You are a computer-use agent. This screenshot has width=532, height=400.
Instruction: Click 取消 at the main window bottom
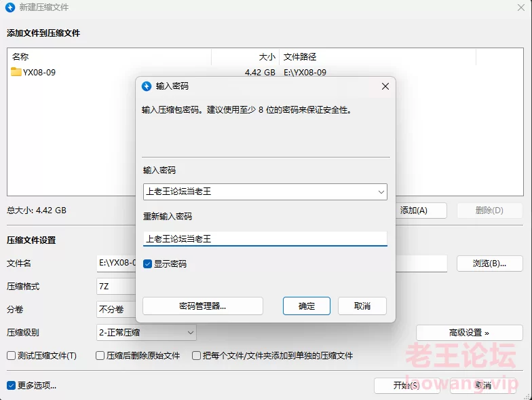pyautogui.click(x=483, y=386)
